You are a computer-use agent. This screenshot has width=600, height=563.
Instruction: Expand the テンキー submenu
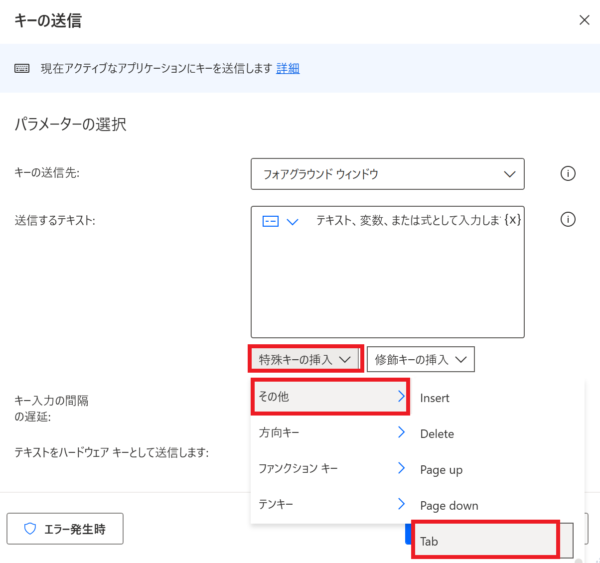tap(330, 504)
